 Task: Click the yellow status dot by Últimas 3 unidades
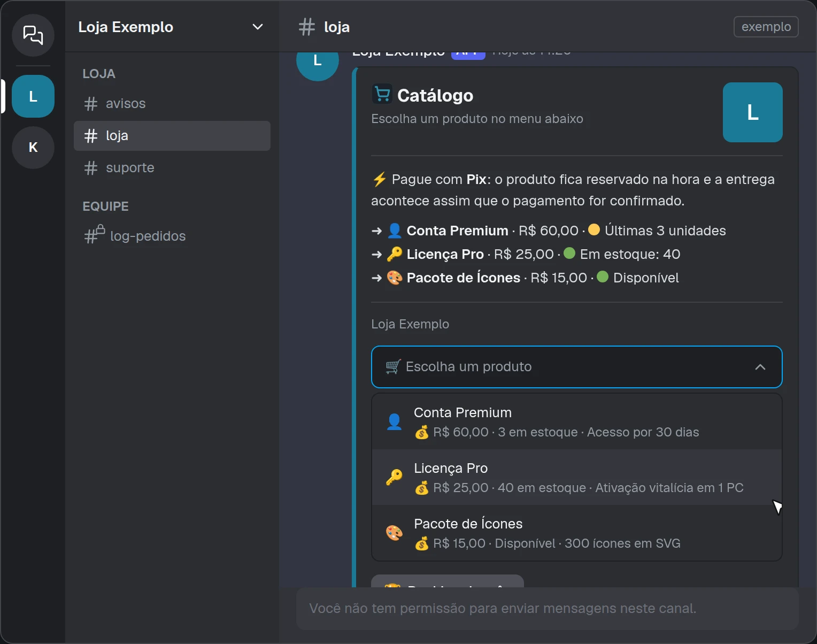tap(594, 229)
